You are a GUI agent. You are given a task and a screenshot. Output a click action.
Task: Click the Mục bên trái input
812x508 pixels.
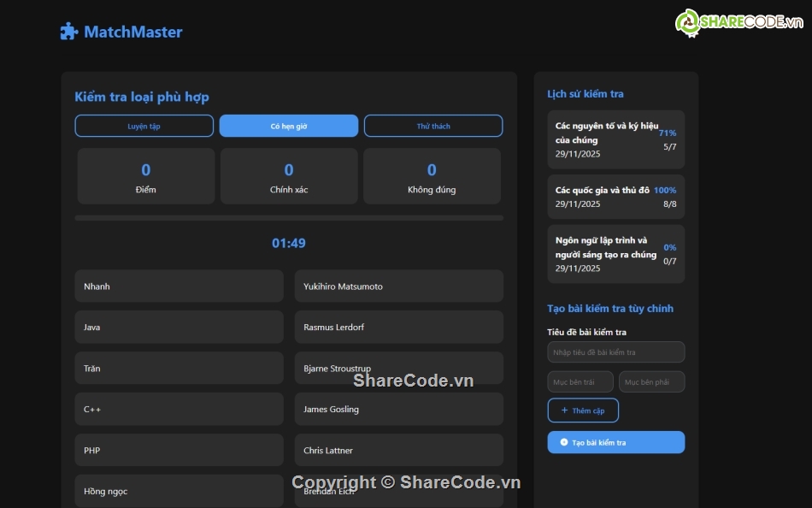point(580,381)
